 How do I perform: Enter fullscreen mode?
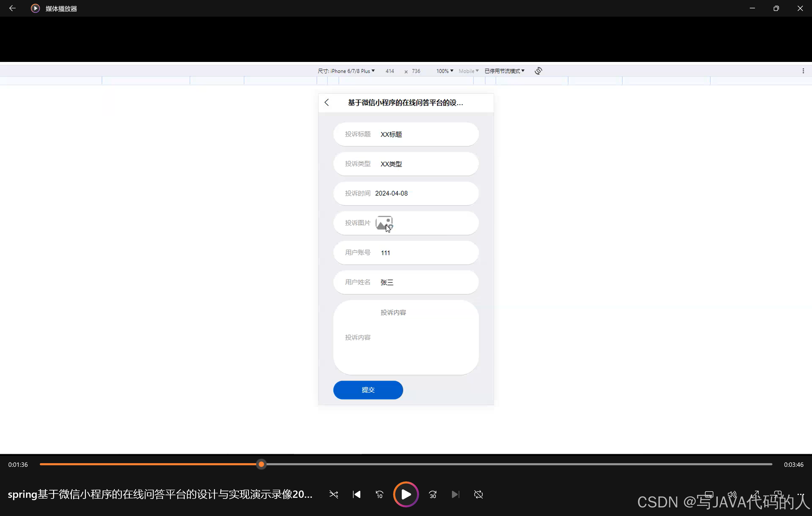point(755,494)
